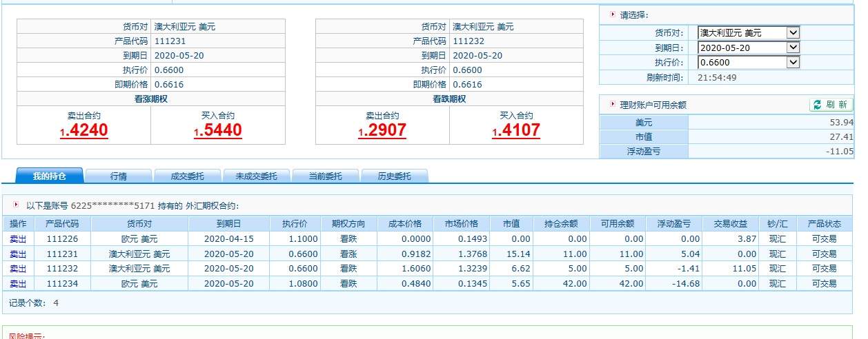Open the 未成交委托 tab
The width and height of the screenshot is (868, 339).
pos(256,176)
